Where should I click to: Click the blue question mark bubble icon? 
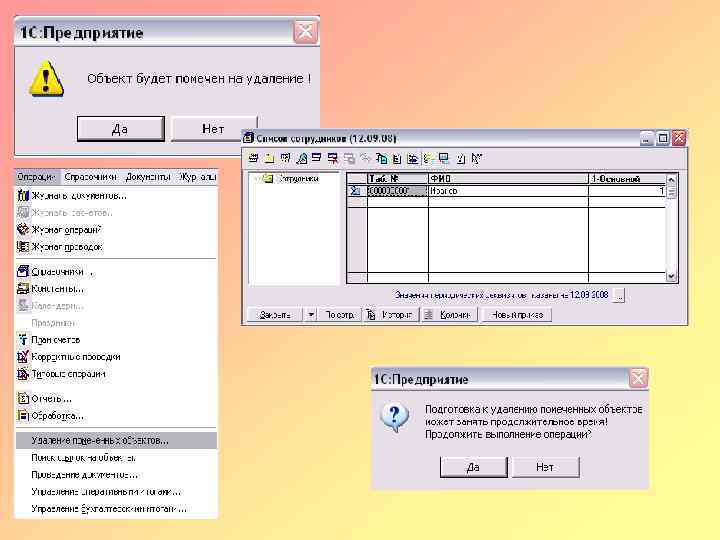pos(394,417)
